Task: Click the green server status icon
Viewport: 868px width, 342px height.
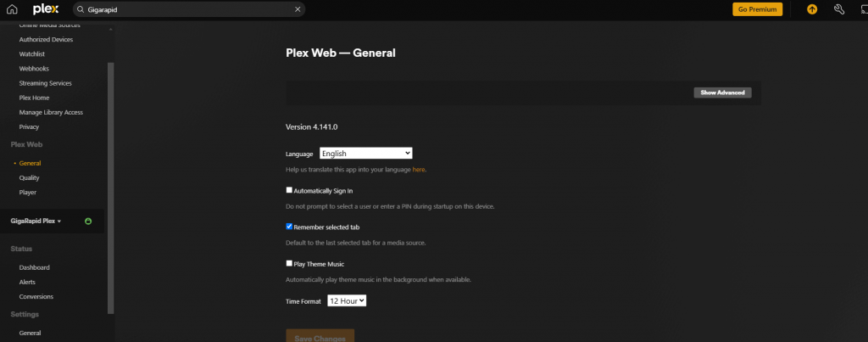Action: tap(88, 221)
